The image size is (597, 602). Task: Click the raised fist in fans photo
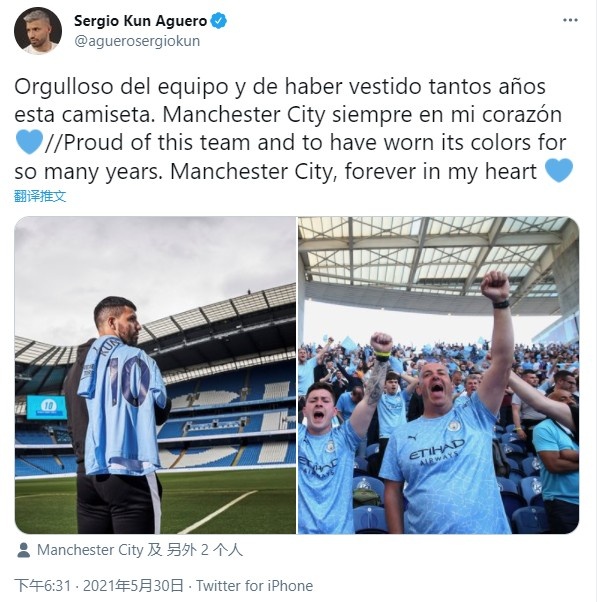pyautogui.click(x=495, y=286)
